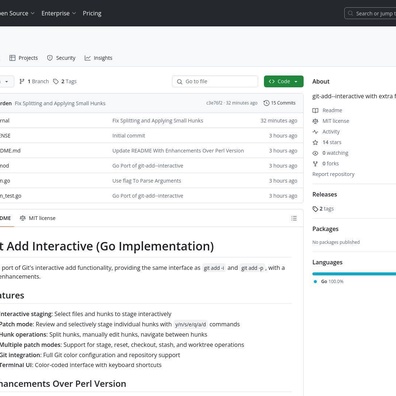Open the Packages heading link
Screen dimensions: 396x396
(x=325, y=229)
